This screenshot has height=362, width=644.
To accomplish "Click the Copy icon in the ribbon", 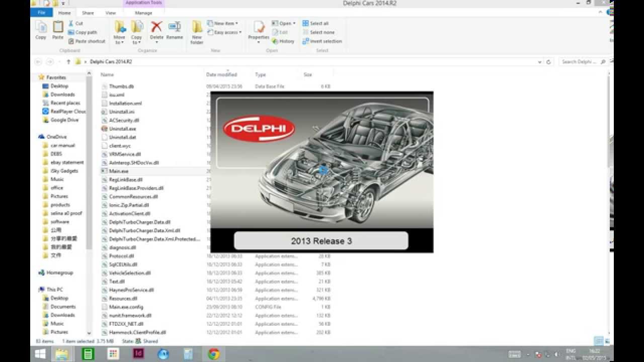I will click(x=41, y=30).
